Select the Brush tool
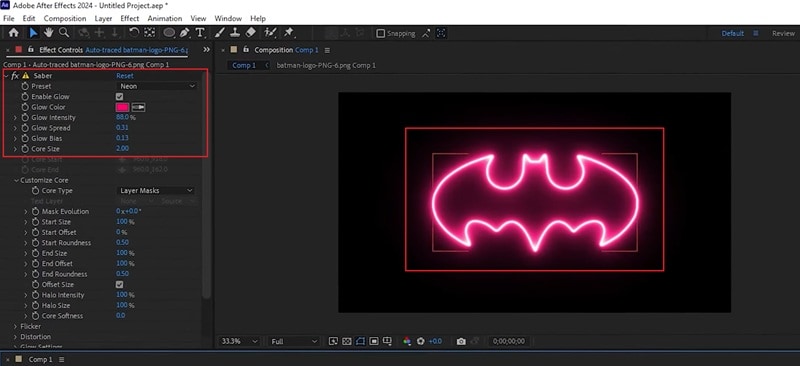Viewport: 800px width, 366px height. coord(219,33)
